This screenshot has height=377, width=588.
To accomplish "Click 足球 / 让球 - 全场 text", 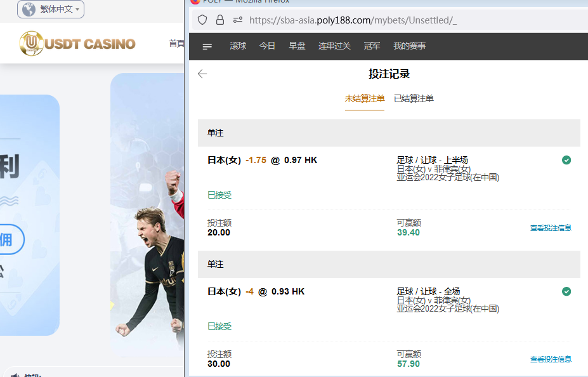I will [428, 291].
